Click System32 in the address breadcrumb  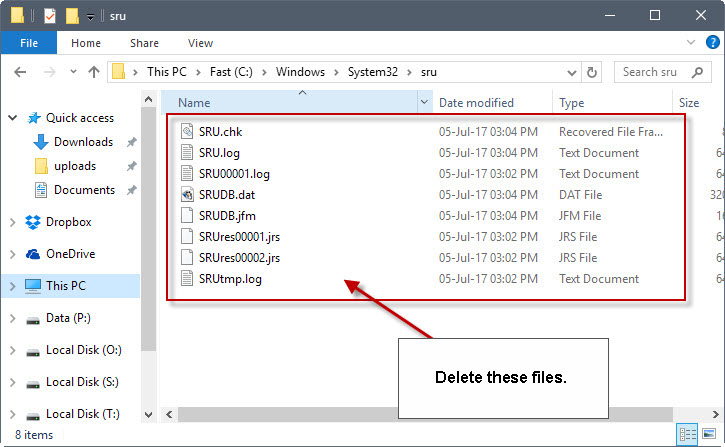pos(373,72)
